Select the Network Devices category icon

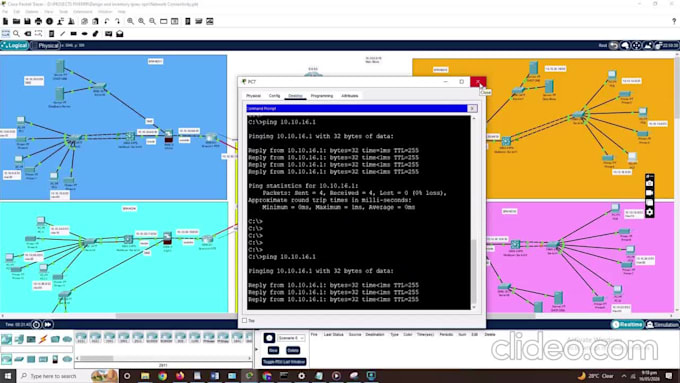click(x=7, y=339)
